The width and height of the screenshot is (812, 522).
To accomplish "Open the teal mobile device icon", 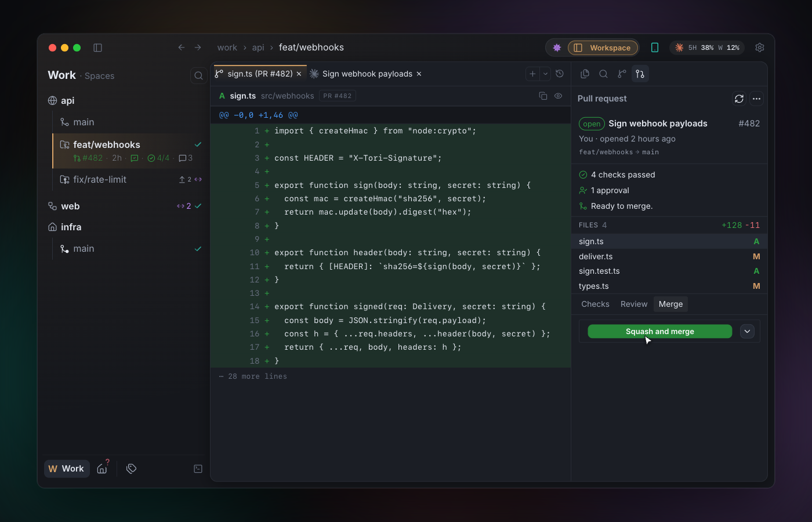I will (x=655, y=48).
